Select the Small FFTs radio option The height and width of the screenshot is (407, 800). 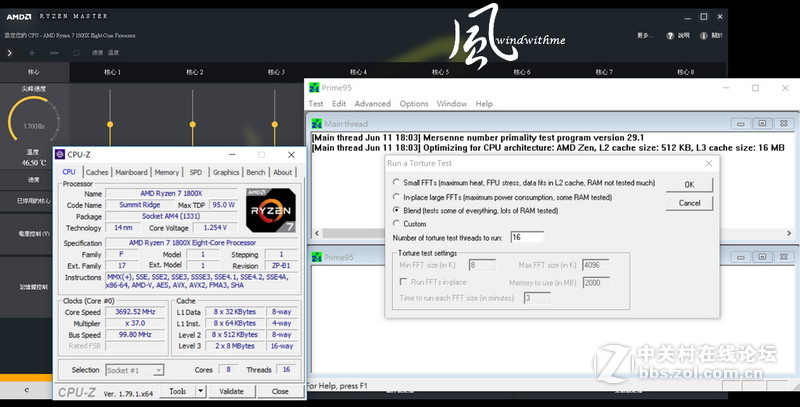pyautogui.click(x=396, y=182)
